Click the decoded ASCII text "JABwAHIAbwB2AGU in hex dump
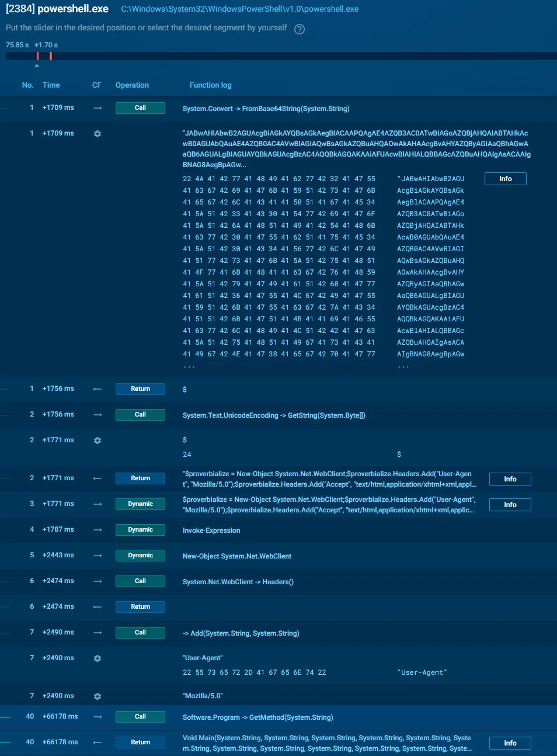 (431, 179)
